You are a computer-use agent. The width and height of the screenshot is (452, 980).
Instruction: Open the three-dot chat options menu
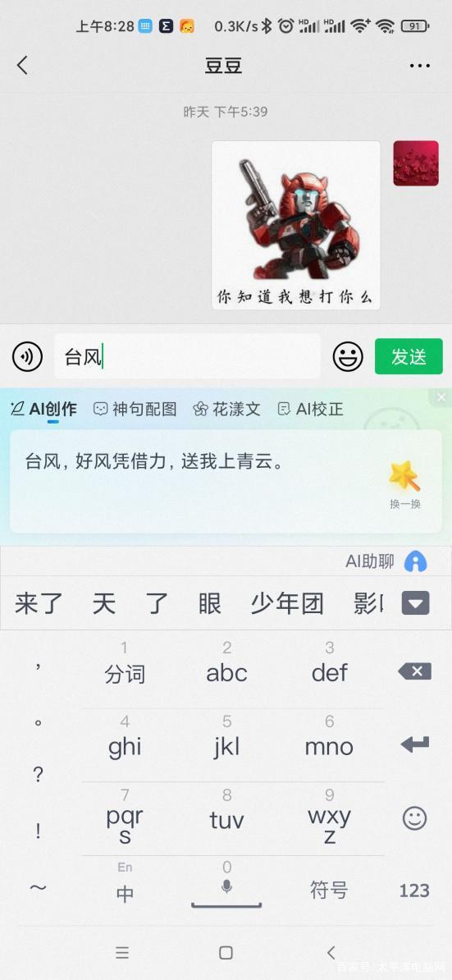(419, 66)
